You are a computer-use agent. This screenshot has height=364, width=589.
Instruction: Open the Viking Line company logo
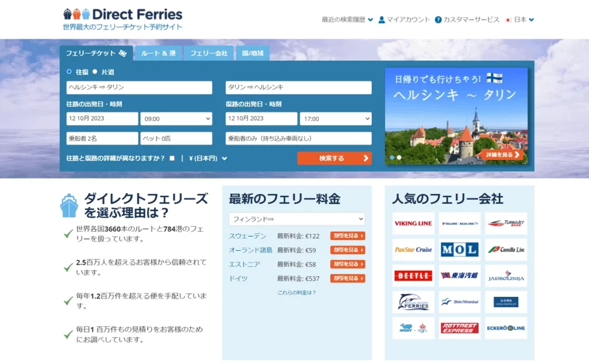point(413,224)
